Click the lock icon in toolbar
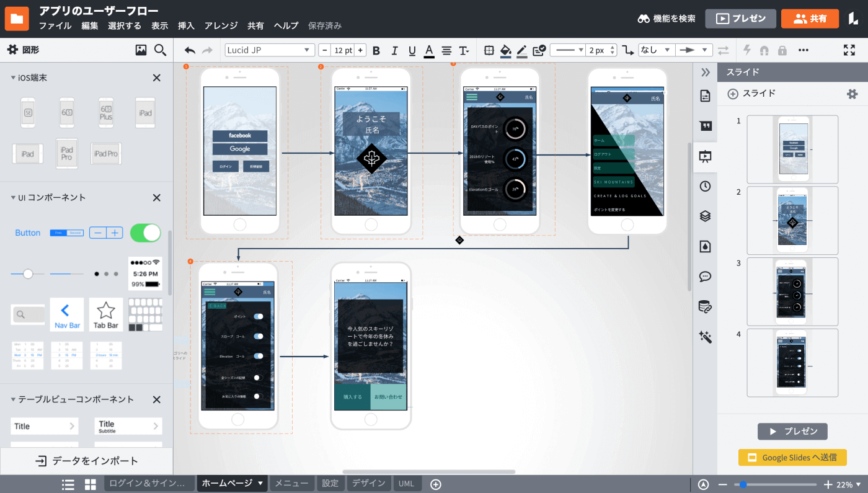 pos(782,50)
